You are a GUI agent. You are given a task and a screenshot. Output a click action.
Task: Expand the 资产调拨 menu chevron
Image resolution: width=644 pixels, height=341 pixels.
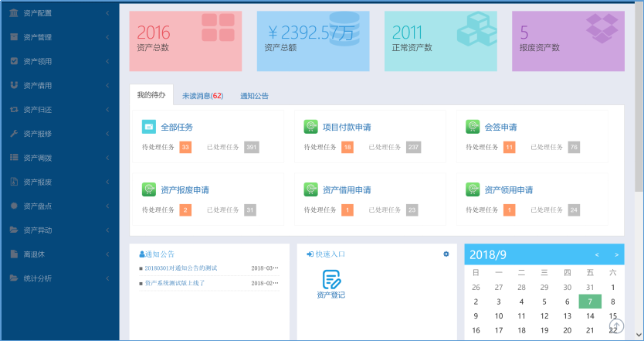[x=107, y=158]
